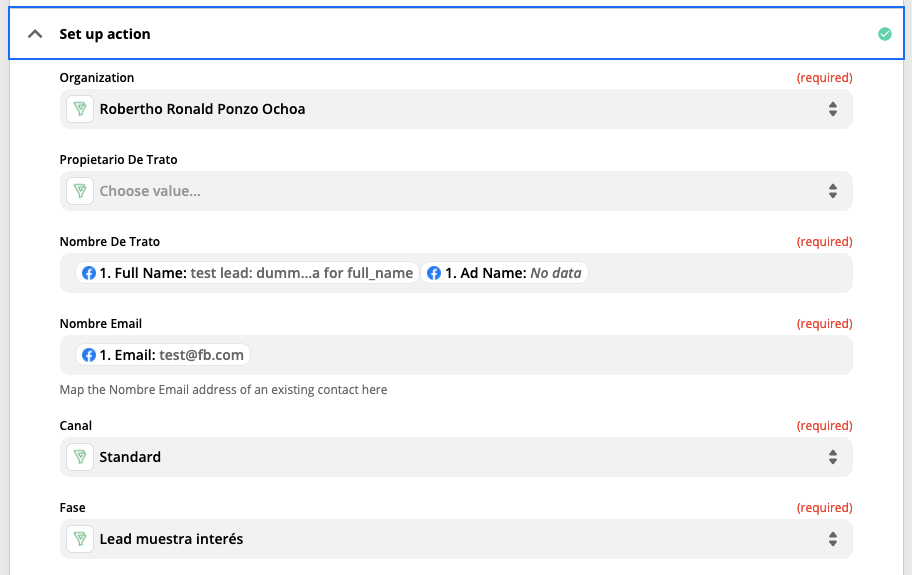Collapse the Set up action section chevron
The width and height of the screenshot is (912, 575).
tap(35, 34)
